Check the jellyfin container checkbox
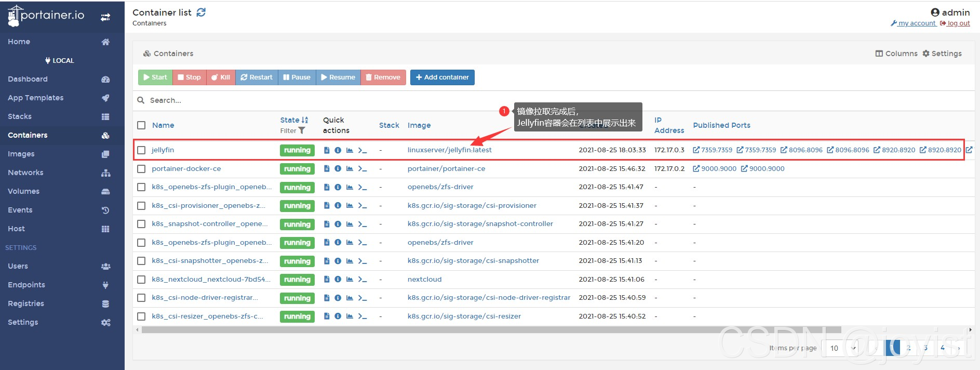This screenshot has width=980, height=370. [x=141, y=150]
